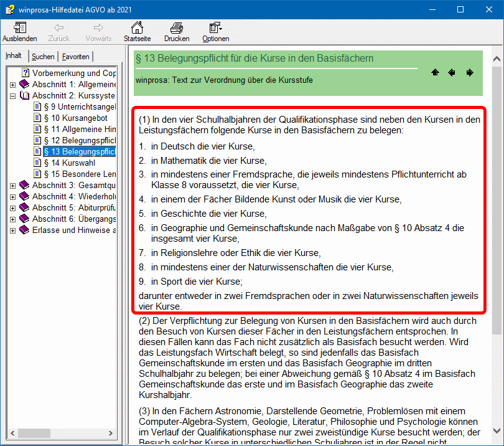
Task: Select the Inhalt tab
Action: 14,56
